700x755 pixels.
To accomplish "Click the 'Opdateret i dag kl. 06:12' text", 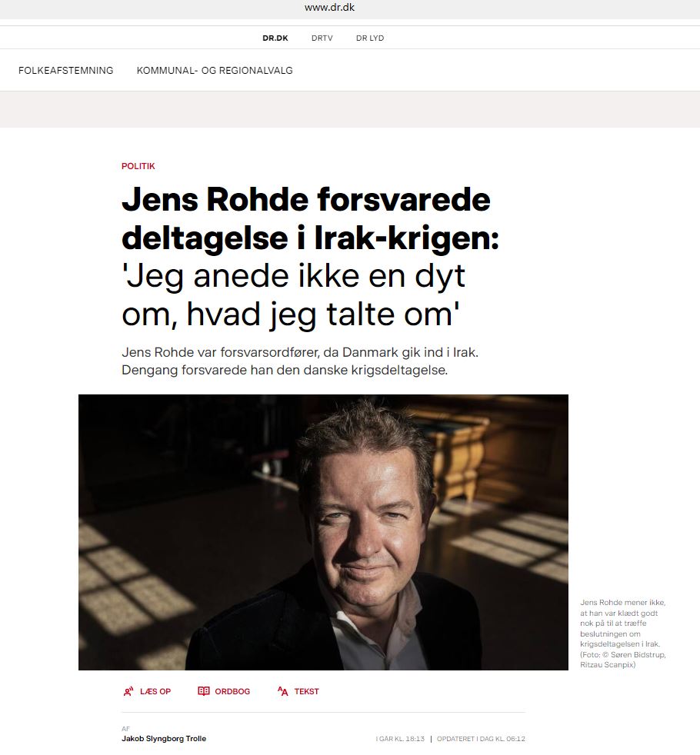I will click(481, 739).
